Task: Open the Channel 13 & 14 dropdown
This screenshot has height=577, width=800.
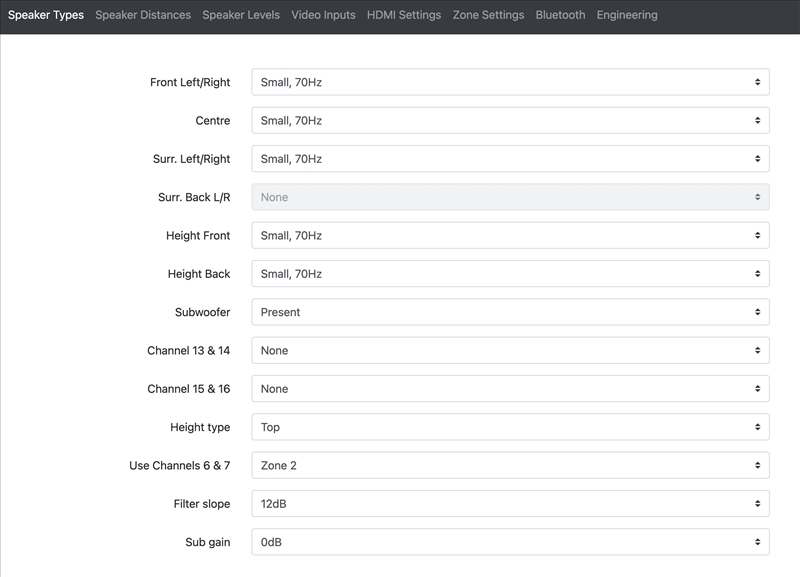Action: click(510, 351)
